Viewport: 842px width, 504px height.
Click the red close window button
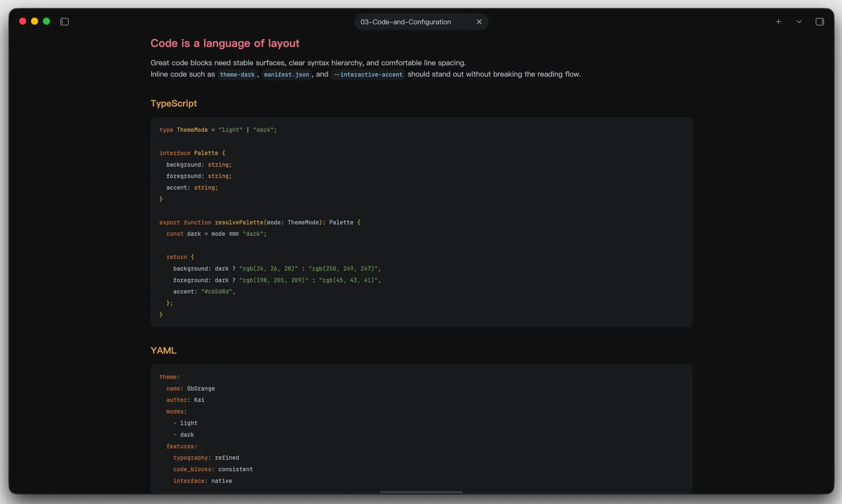[x=22, y=21]
